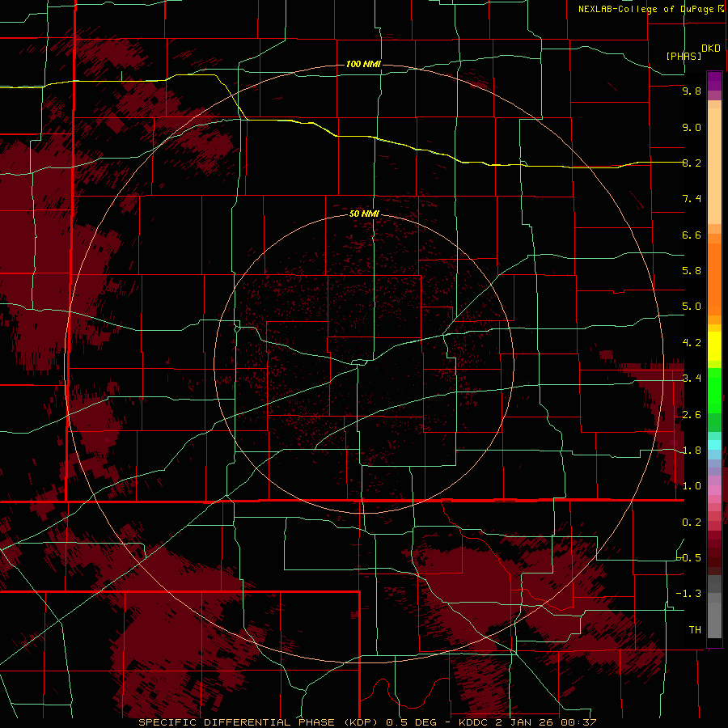Click the 5.8 value on the scale

pos(692,271)
